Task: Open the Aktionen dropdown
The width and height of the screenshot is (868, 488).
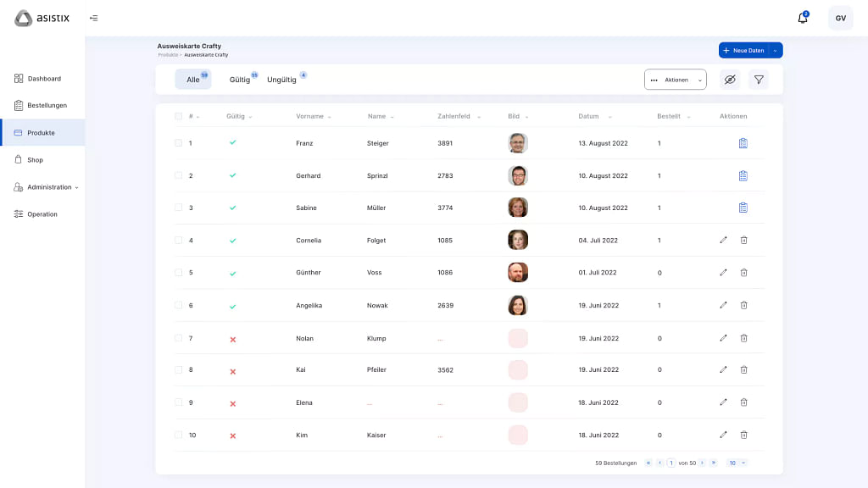Action: point(675,80)
